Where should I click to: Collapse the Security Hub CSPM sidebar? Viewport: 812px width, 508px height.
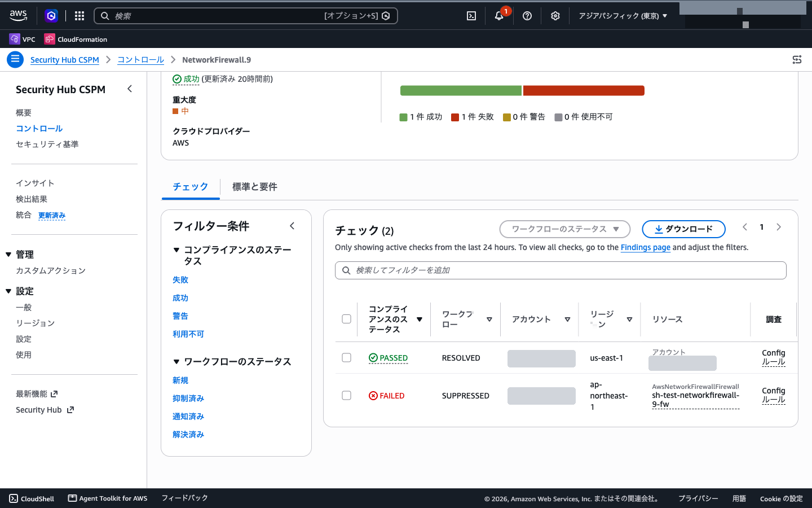point(130,89)
